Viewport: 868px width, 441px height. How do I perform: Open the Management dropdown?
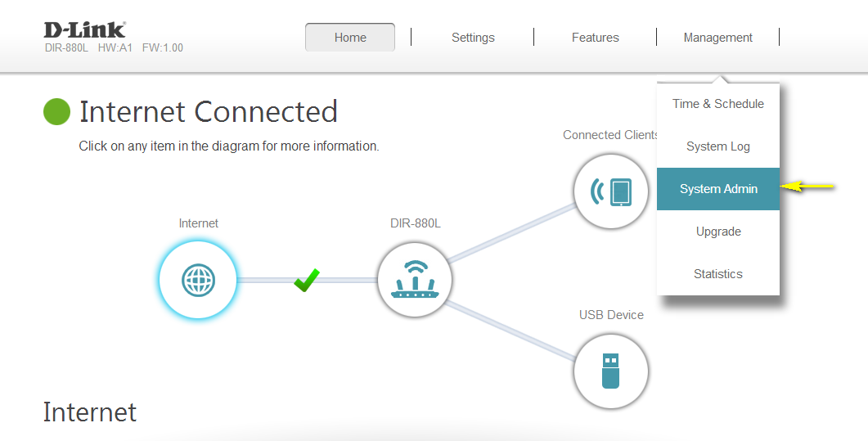coord(718,38)
